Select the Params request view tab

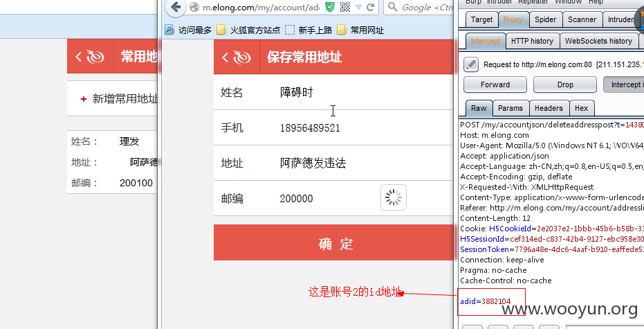tap(510, 108)
